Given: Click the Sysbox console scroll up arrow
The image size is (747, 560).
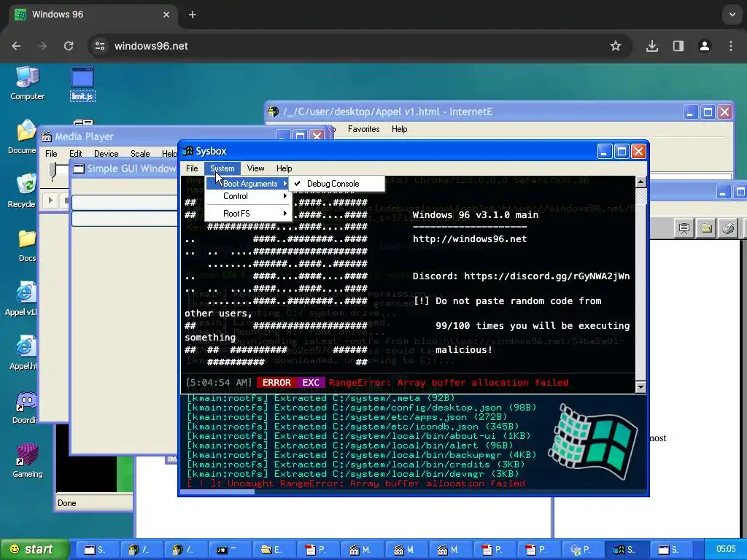Looking at the screenshot, I should 640,182.
